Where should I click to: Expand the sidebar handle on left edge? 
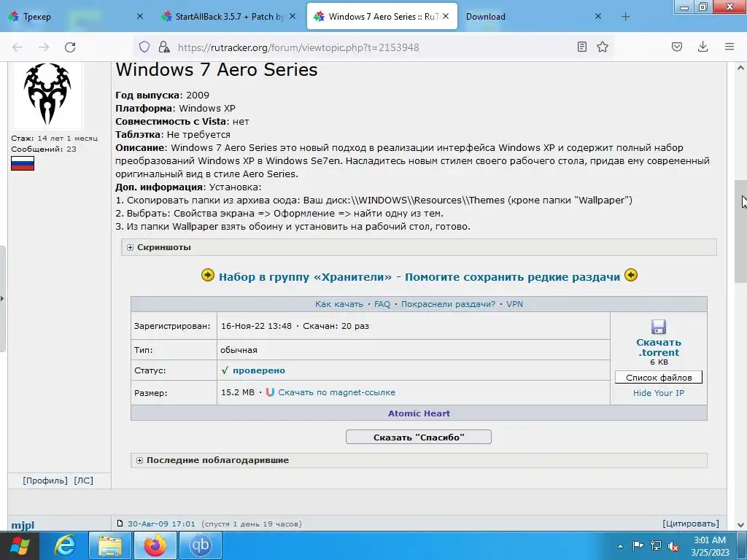click(x=2, y=298)
